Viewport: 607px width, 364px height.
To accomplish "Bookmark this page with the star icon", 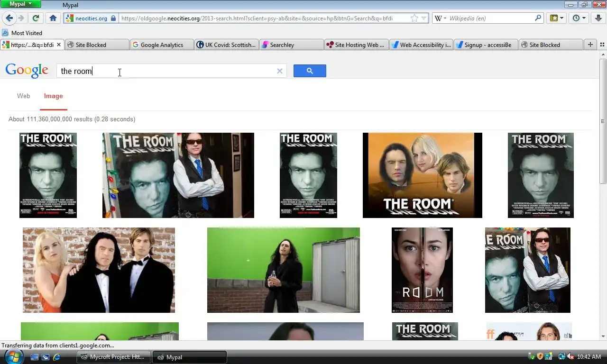I will click(414, 18).
